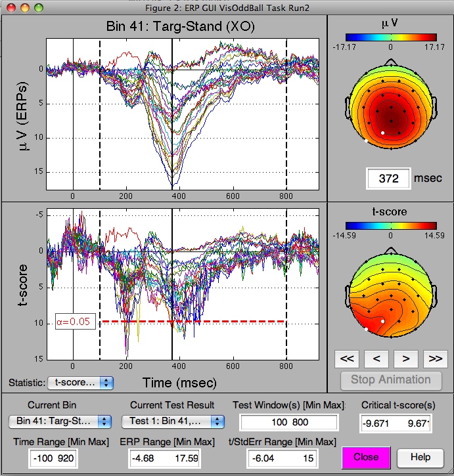The image size is (454, 476).
Task: Click the Stop Animation button
Action: coord(390,379)
